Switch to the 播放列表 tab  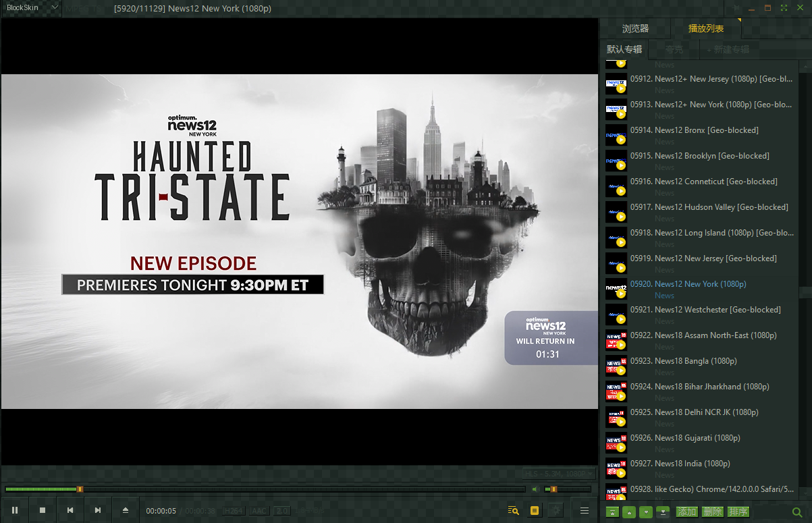coord(706,28)
